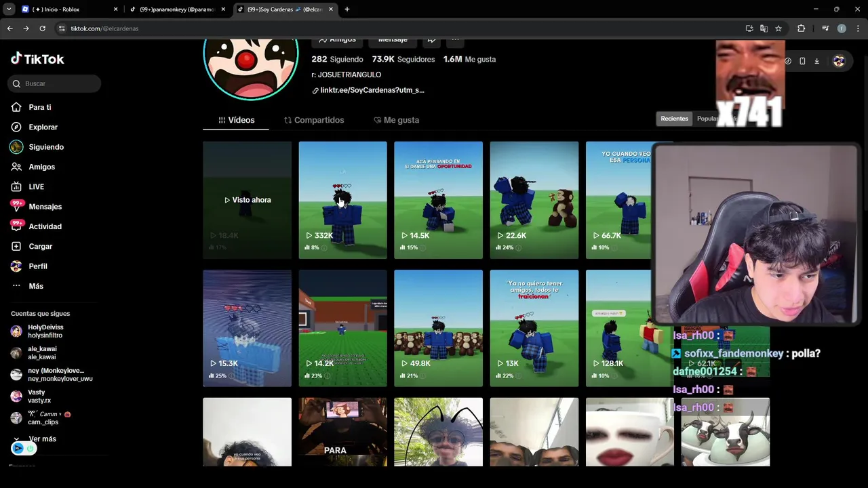Open the video with 49.8K views
This screenshot has height=488, width=868.
click(438, 328)
